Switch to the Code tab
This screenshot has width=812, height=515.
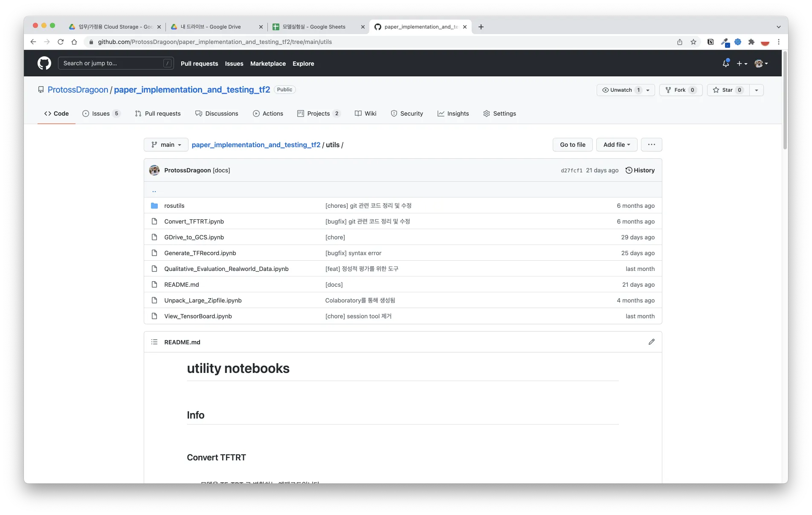tap(56, 113)
